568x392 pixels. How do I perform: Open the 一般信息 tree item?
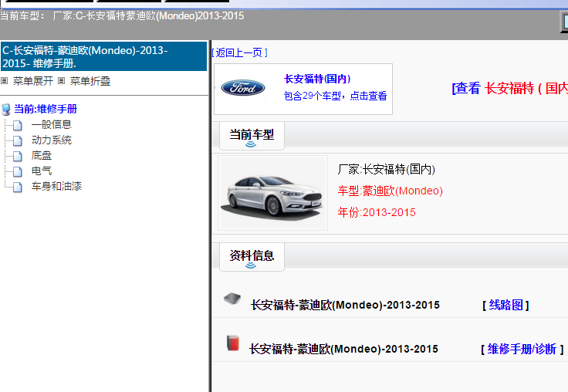click(x=52, y=125)
